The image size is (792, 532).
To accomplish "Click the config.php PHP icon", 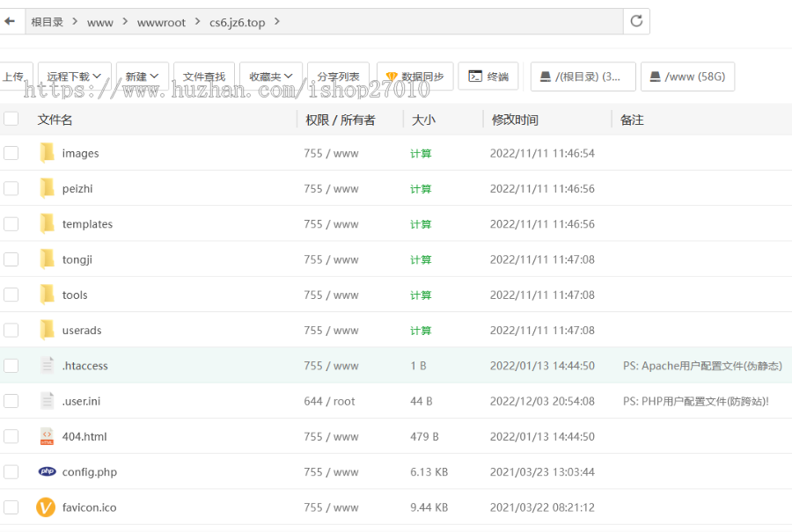I will point(47,471).
